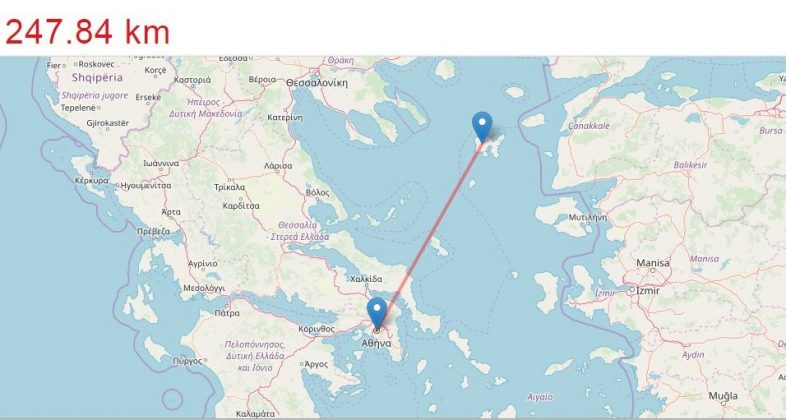Screen dimensions: 786x420
Task: Click the Κέρκυρα island label
Action: (91, 180)
